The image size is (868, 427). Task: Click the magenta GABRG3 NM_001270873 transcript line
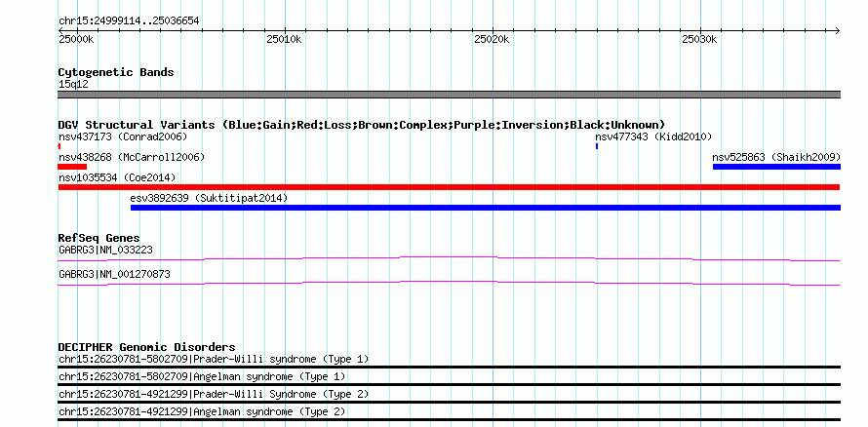(x=449, y=283)
